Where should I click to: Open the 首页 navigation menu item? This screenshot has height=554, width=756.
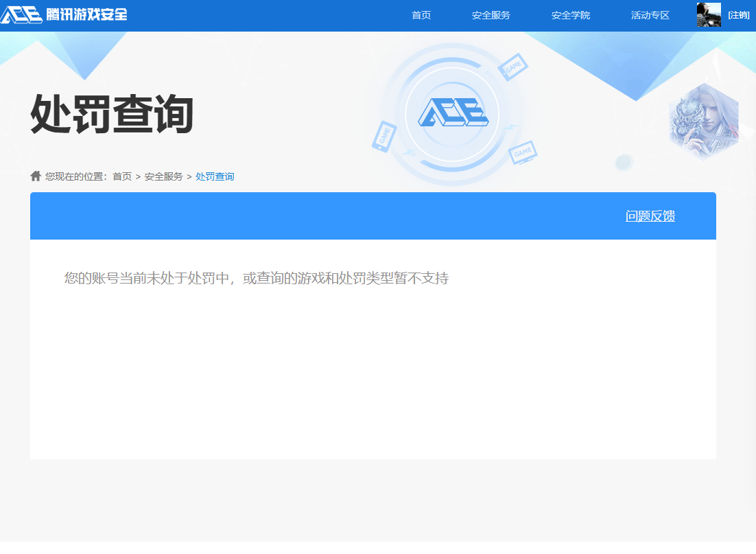[421, 14]
